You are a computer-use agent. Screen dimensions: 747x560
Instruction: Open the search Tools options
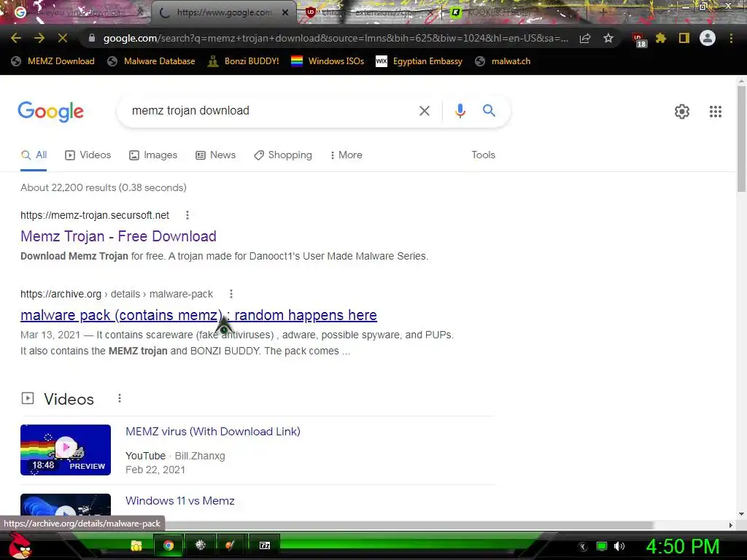tap(483, 155)
